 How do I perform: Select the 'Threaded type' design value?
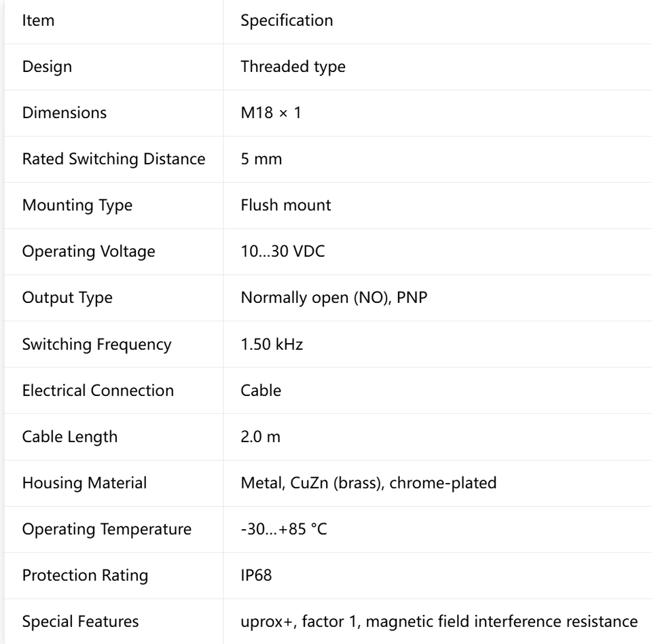click(x=293, y=67)
